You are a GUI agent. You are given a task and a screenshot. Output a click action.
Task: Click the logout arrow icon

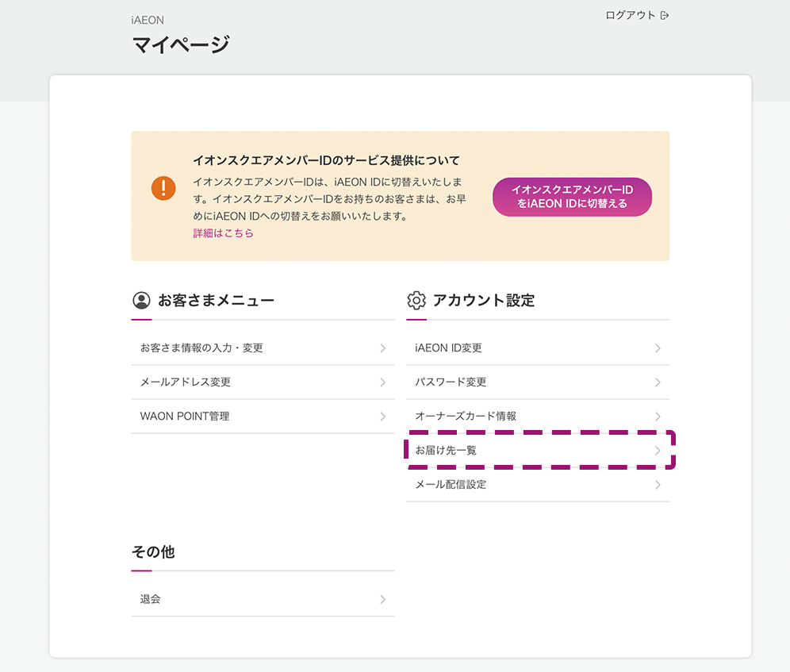[x=665, y=16]
